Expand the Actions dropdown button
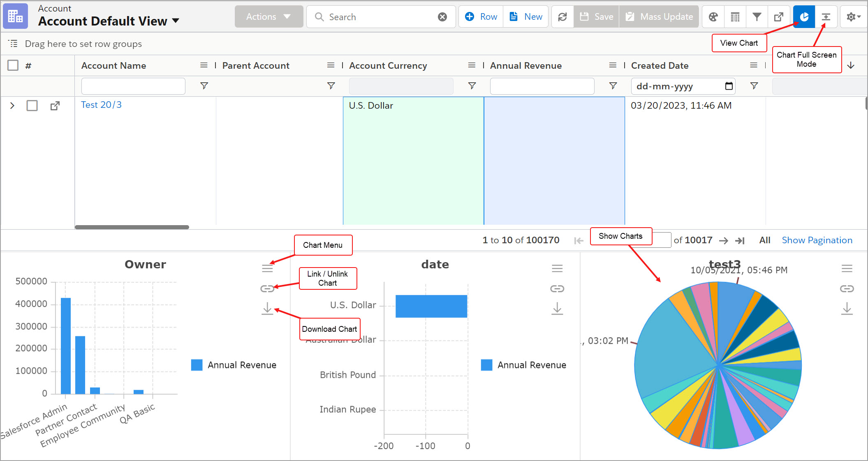The image size is (868, 461). tap(269, 17)
